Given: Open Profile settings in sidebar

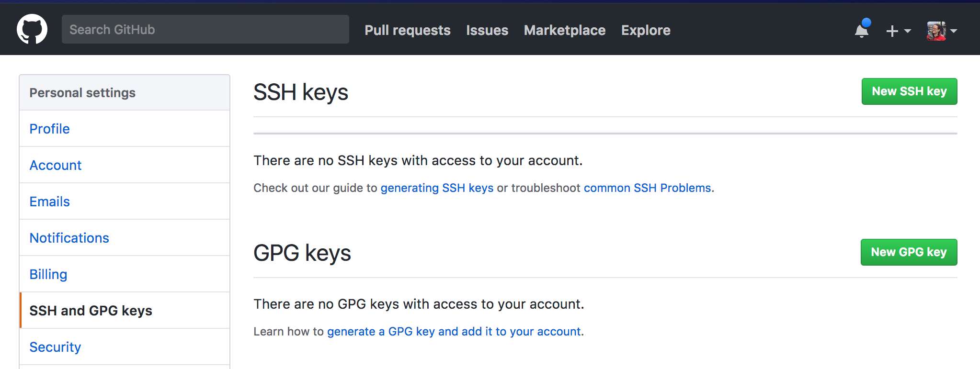Looking at the screenshot, I should [125, 129].
